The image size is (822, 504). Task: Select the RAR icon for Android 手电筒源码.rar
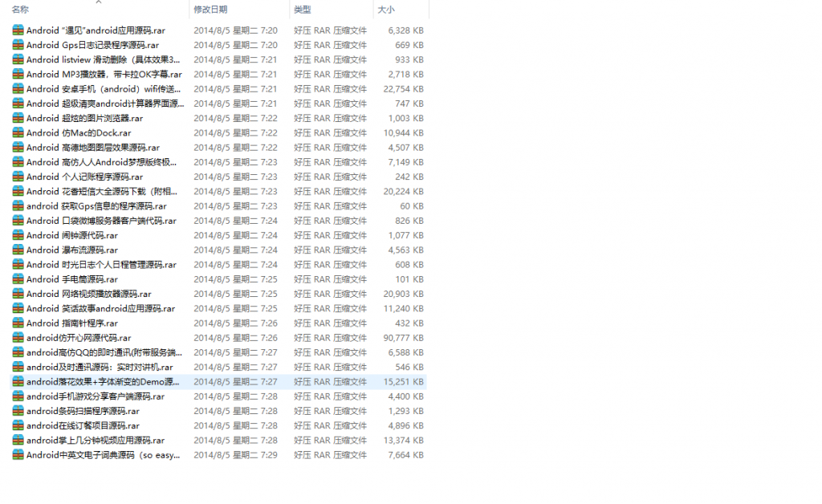point(18,279)
